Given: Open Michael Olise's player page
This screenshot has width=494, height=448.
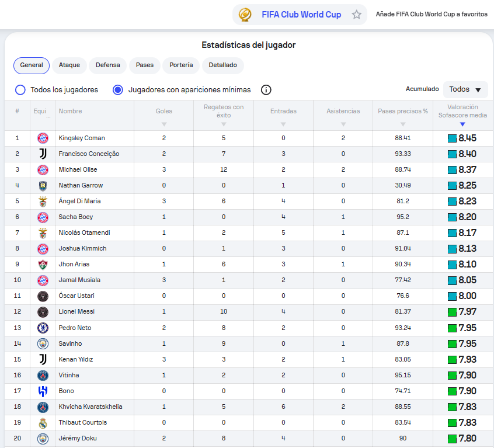Looking at the screenshot, I should coord(78,169).
